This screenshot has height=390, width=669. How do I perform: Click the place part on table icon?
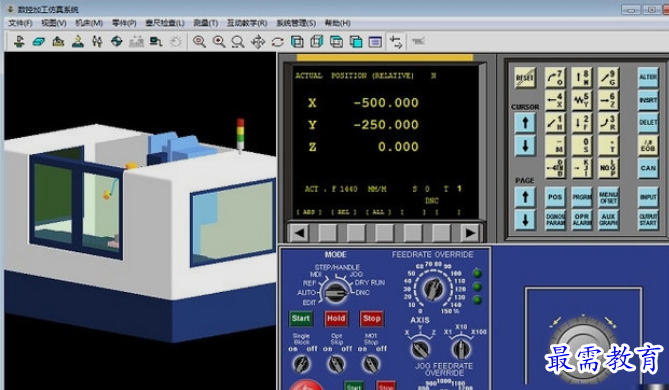(78, 41)
